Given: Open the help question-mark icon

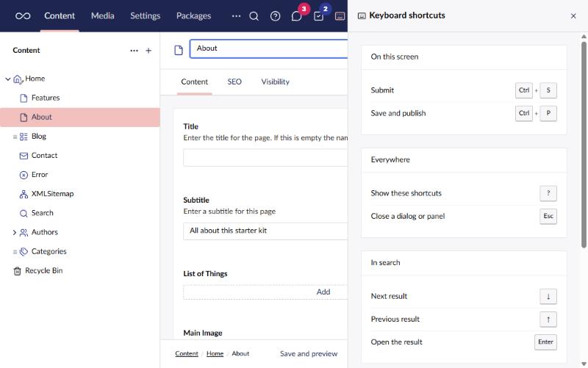Looking at the screenshot, I should (275, 15).
